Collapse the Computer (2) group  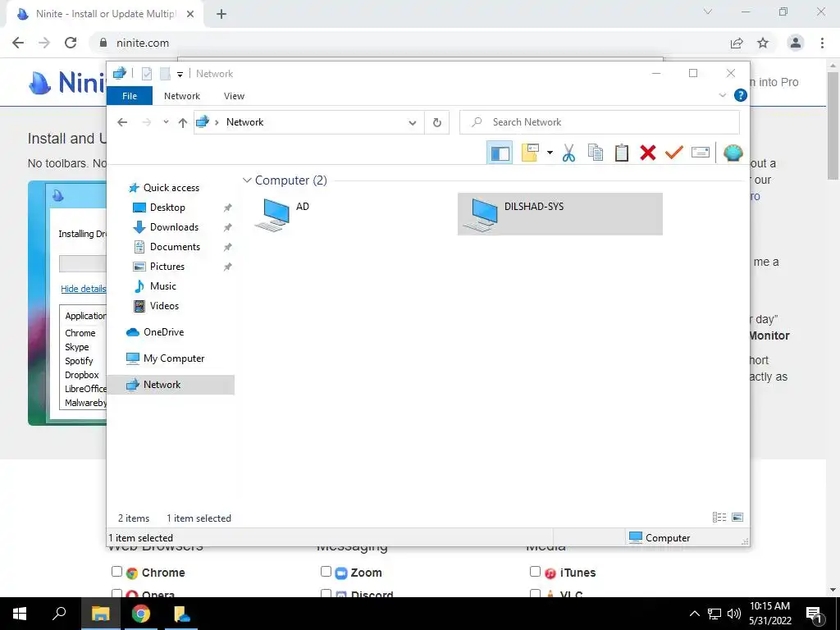(247, 180)
